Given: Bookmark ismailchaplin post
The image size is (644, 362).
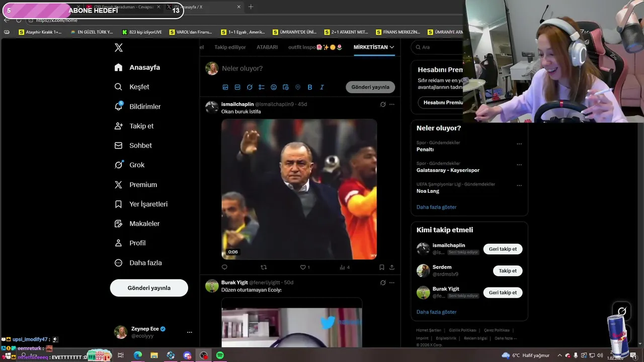Looking at the screenshot, I should pos(382,267).
